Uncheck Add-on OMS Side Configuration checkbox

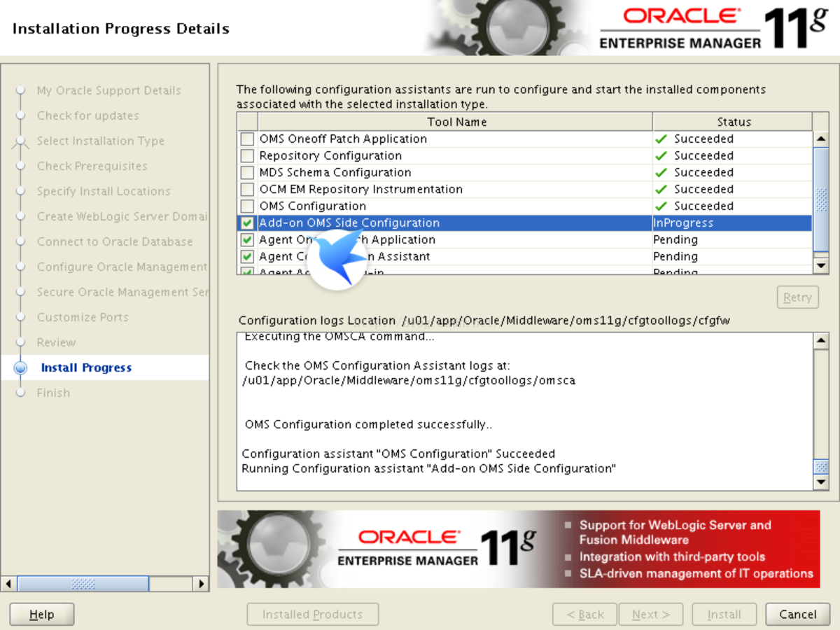pos(247,223)
